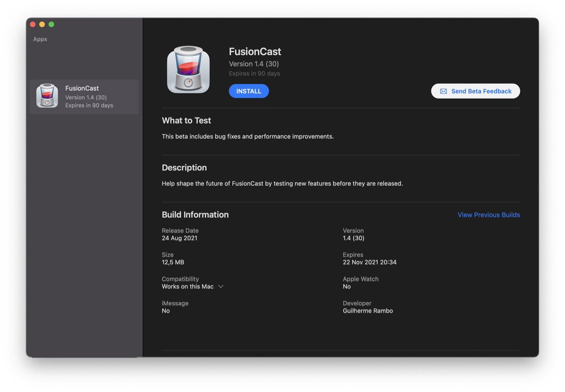Click the INSTALL button
This screenshot has width=565, height=392.
pyautogui.click(x=249, y=91)
